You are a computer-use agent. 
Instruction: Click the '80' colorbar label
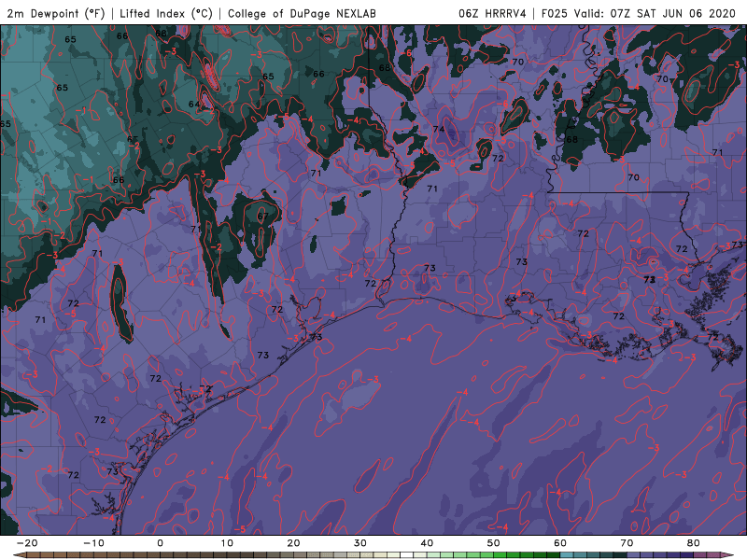click(694, 543)
